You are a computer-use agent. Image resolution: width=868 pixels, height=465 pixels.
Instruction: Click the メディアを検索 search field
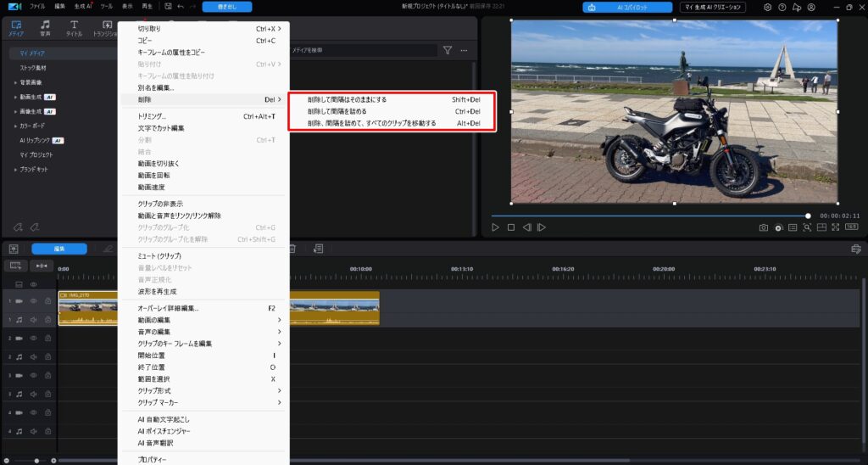pos(364,50)
